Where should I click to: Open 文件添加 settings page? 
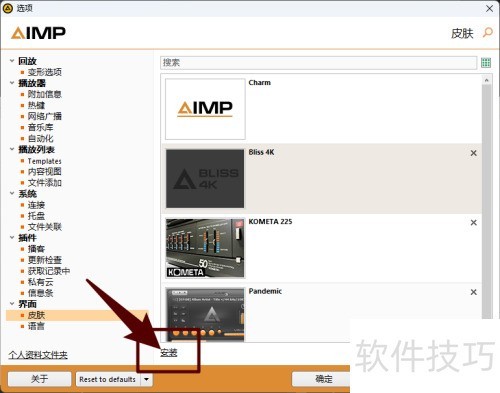(44, 183)
